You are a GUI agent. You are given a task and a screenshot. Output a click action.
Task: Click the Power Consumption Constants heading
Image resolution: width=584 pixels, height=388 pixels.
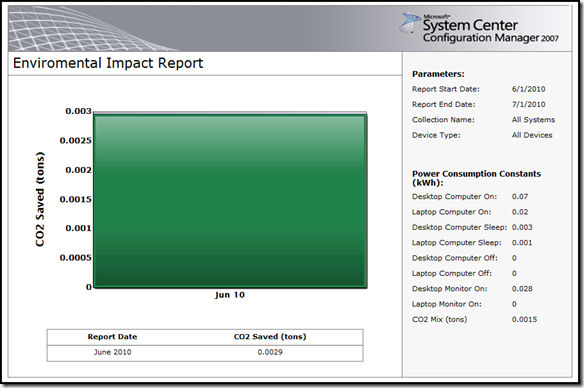[x=476, y=178]
